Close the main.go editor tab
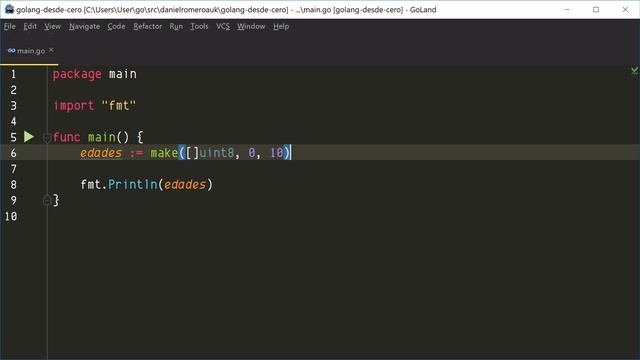 pos(51,50)
